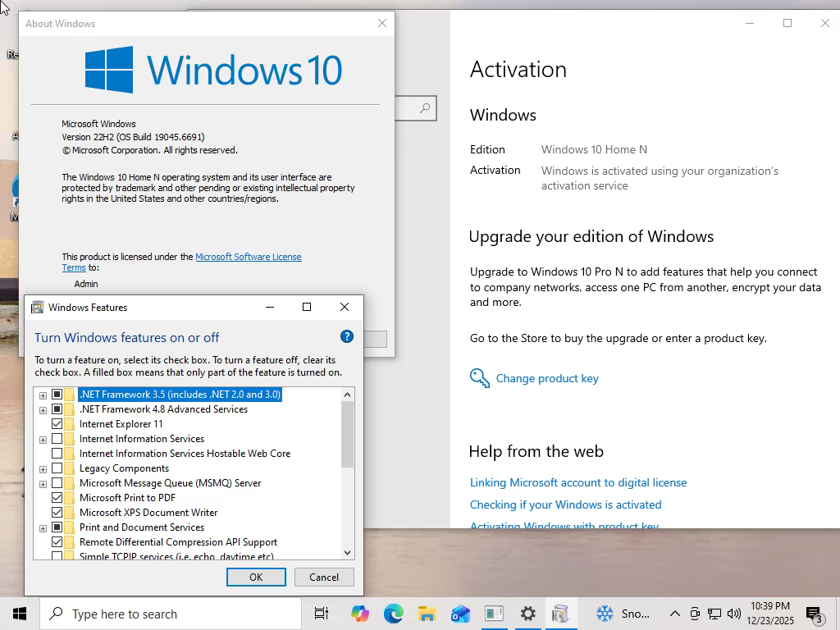The width and height of the screenshot is (840, 630).
Task: Enable Internet Information Services checkbox
Action: [57, 439]
